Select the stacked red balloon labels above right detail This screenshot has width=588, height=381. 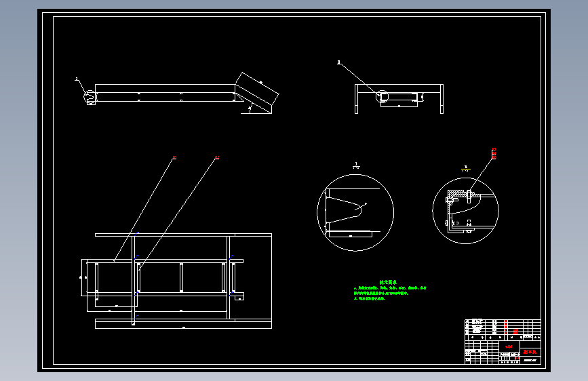[x=494, y=153]
